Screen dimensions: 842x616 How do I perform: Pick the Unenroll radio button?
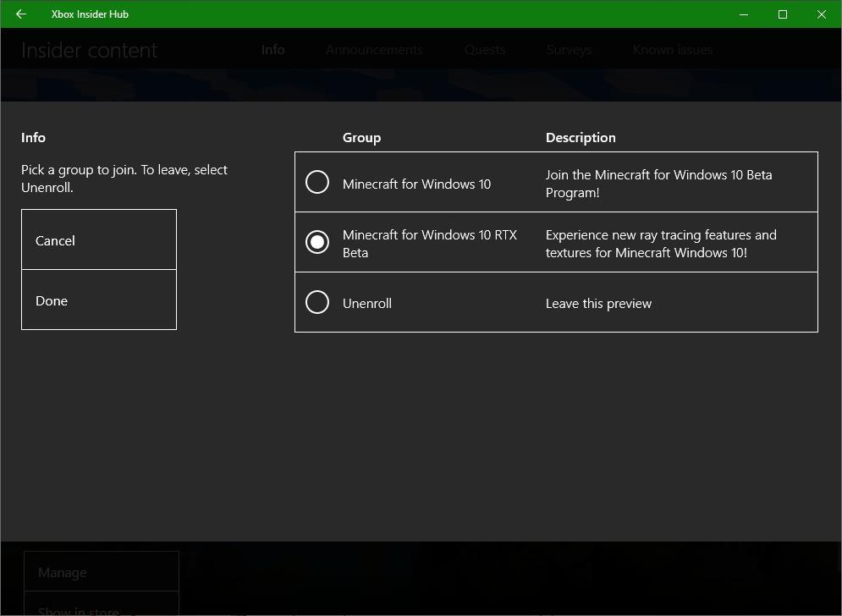[317, 302]
